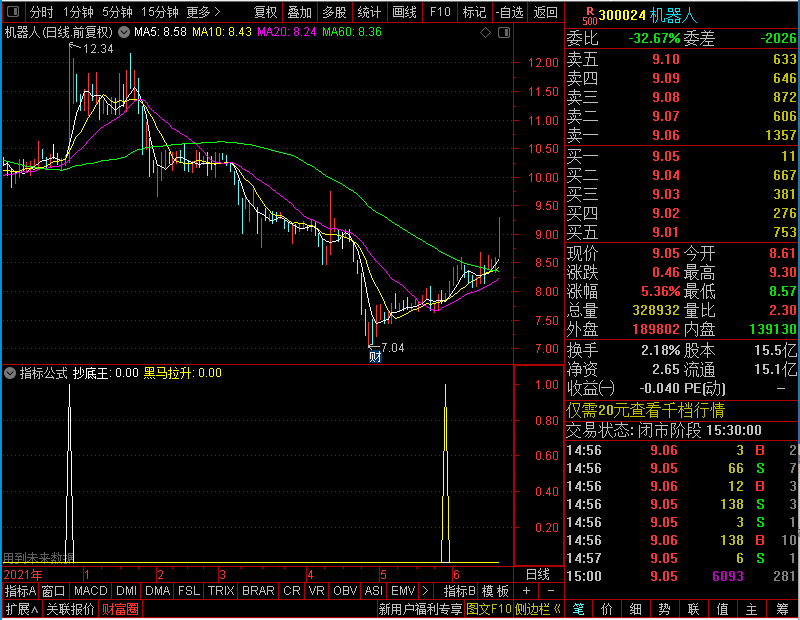Screen dimensions: 800x620
Task: Click the diamond marker icon above chart
Action: (x=486, y=33)
